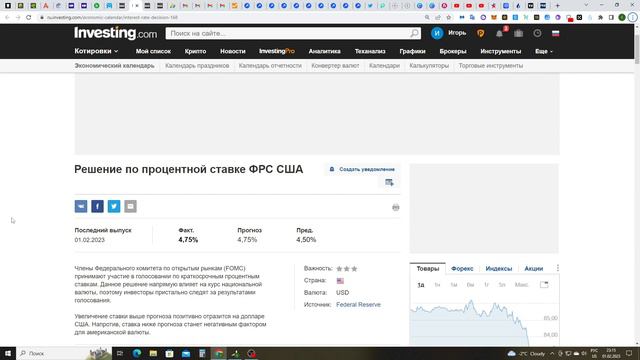The width and height of the screenshot is (640, 360).
Task: Open Calculator from taskbar
Action: click(x=202, y=353)
